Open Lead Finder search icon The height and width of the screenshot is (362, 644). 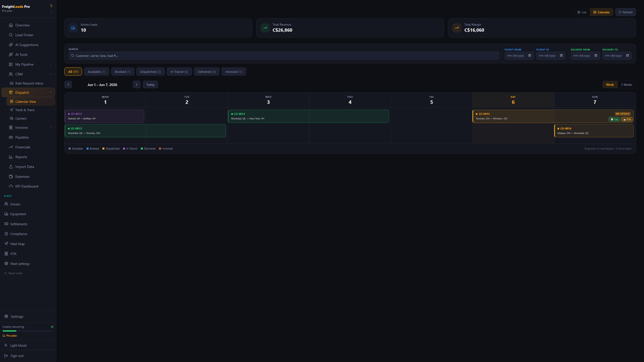click(x=11, y=35)
